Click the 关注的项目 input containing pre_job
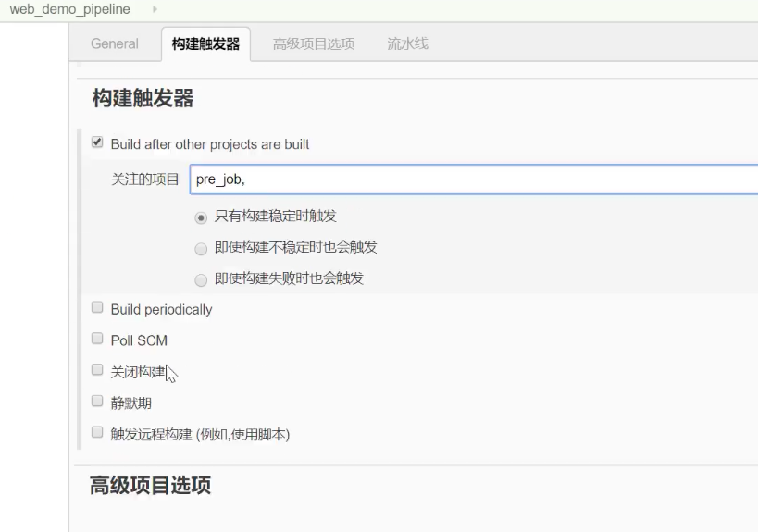 point(474,179)
